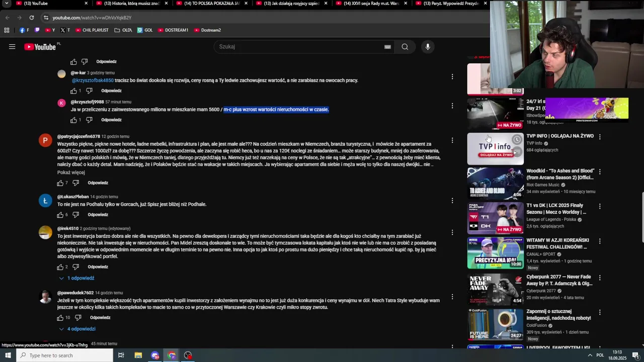
Task: Dislike the comment by @w-kar
Action: [x=89, y=91]
